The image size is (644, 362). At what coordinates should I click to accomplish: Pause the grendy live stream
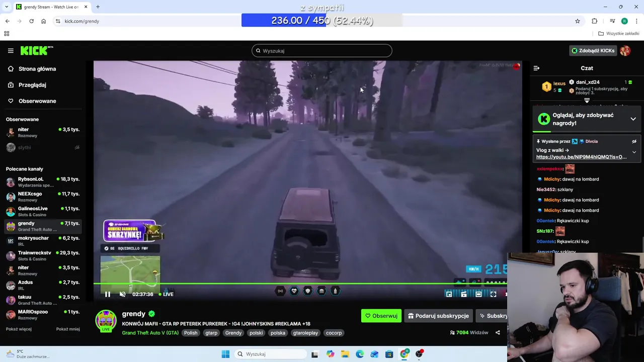[x=107, y=294]
